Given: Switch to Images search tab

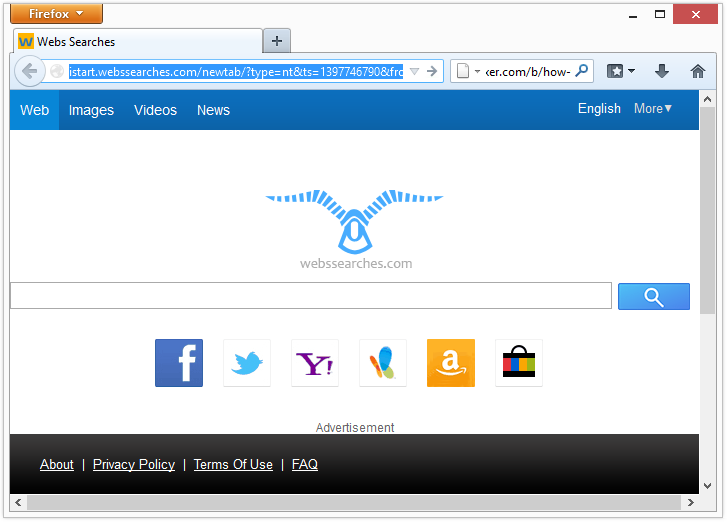Looking at the screenshot, I should pos(91,110).
